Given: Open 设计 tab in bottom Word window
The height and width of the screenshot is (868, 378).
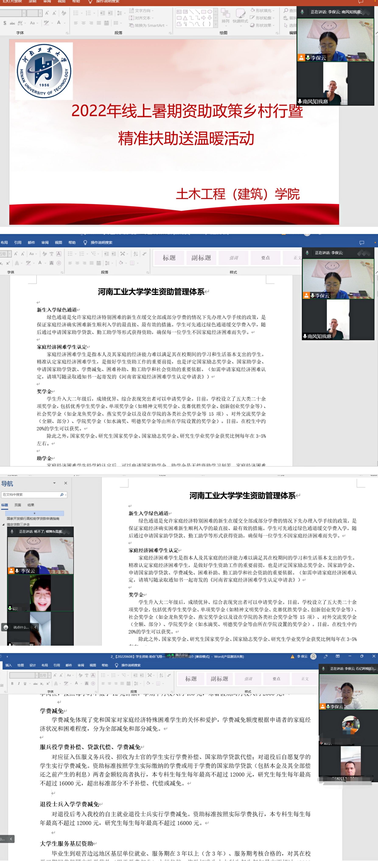Looking at the screenshot, I should click(32, 665).
